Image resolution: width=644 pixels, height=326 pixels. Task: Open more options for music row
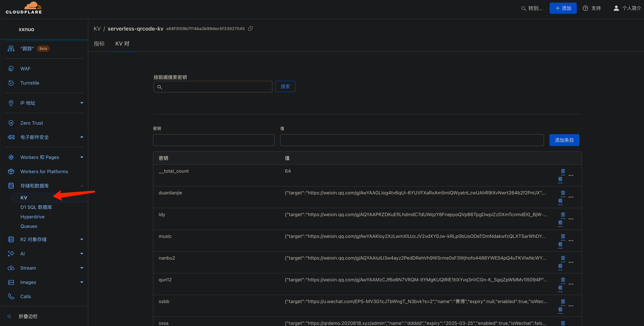coord(571,240)
